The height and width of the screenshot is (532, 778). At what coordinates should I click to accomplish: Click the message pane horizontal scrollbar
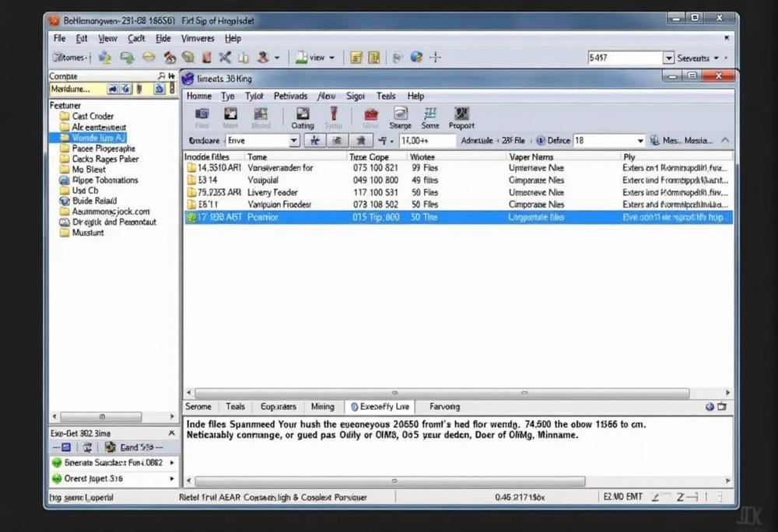pos(390,481)
